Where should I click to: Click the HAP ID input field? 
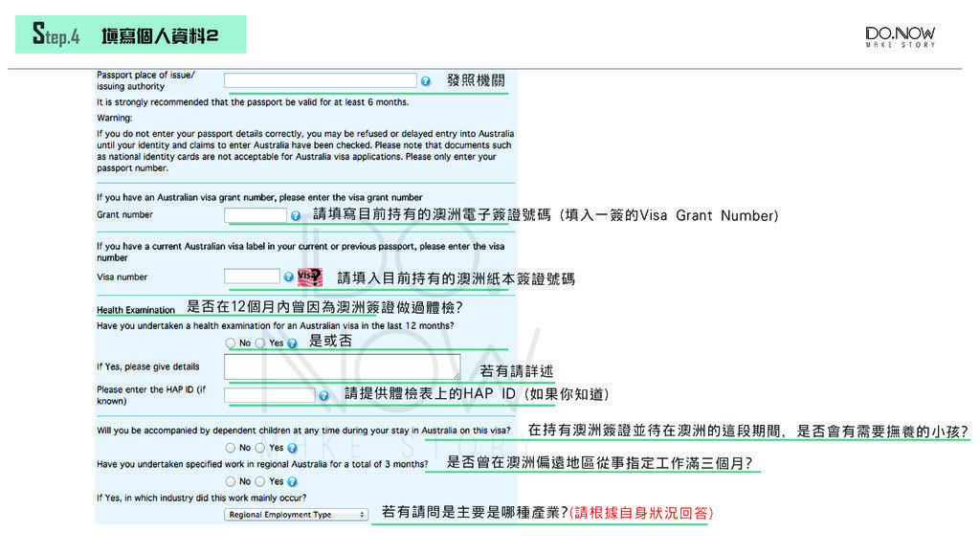pos(269,395)
